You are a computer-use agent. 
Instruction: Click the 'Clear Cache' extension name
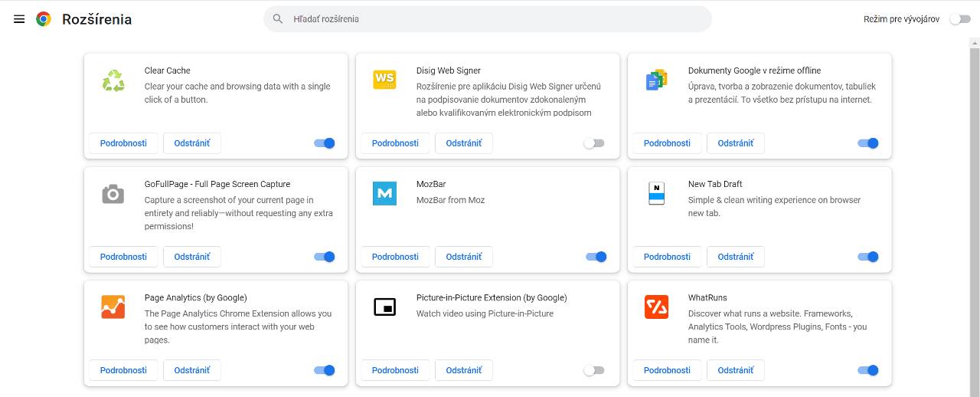click(167, 71)
